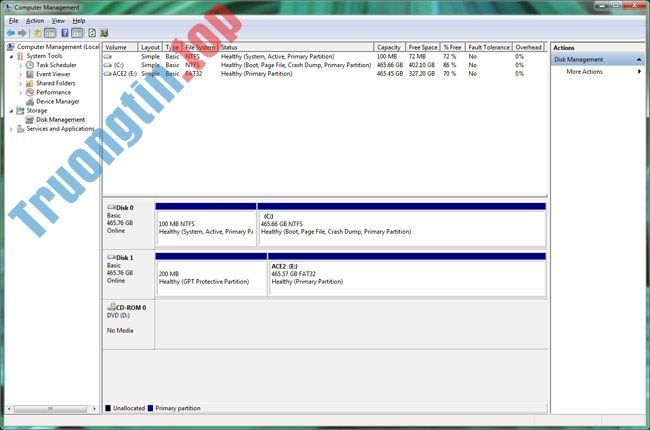Select Disk Management in the tree
The width and height of the screenshot is (650, 430).
61,120
